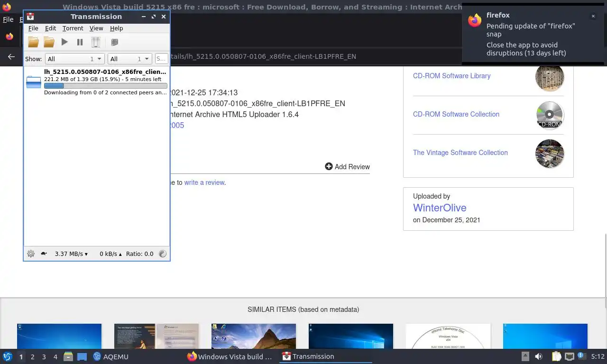
Task: Open The Vintage Software Collection link
Action: [460, 153]
